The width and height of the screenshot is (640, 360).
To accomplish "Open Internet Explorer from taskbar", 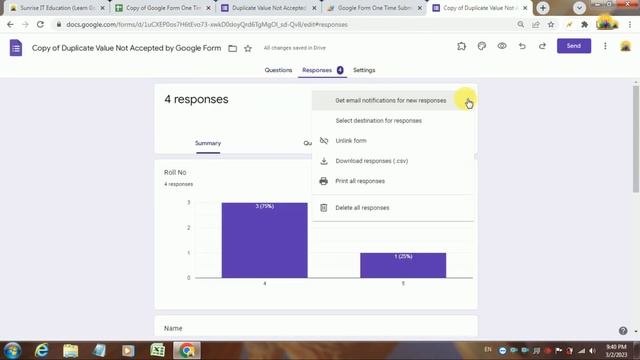I will pyautogui.click(x=41, y=351).
